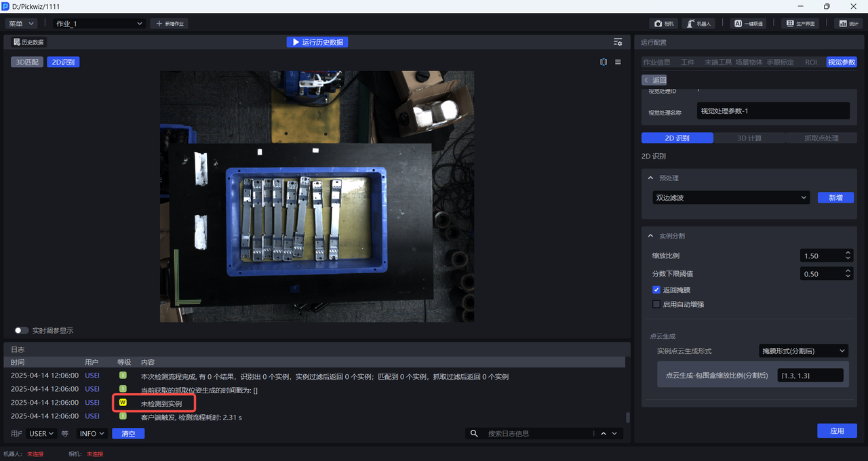The width and height of the screenshot is (868, 461).
Task: Uncheck the return mask (返回掩膜) checkbox
Action: point(656,289)
